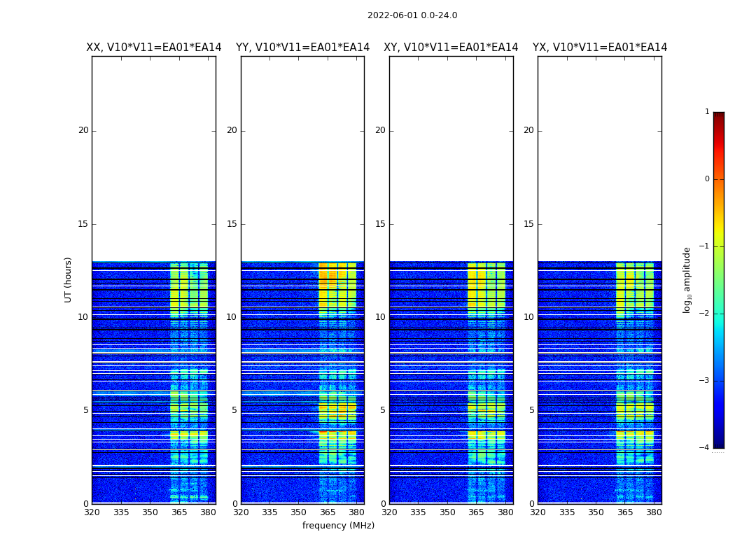Click the XY, V10*V11=EA01*EA14 panel title

(451, 48)
